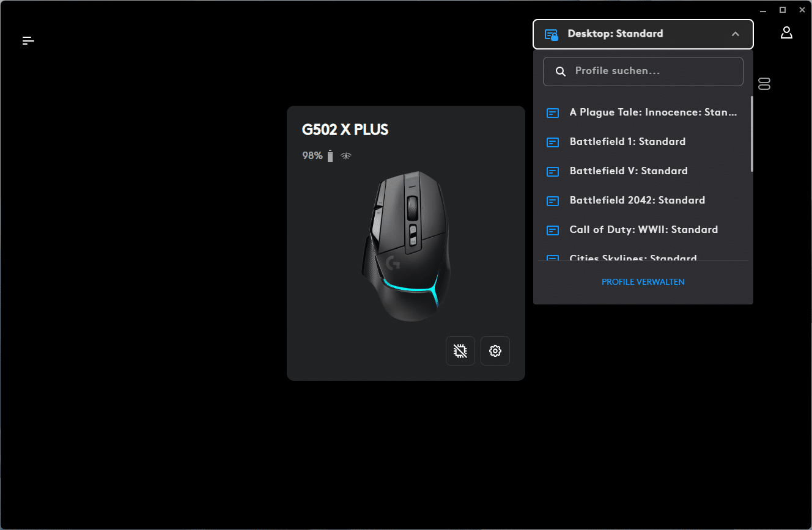Image resolution: width=812 pixels, height=530 pixels.
Task: Pick Call of Duty: WWII: Standard profile
Action: tap(641, 230)
